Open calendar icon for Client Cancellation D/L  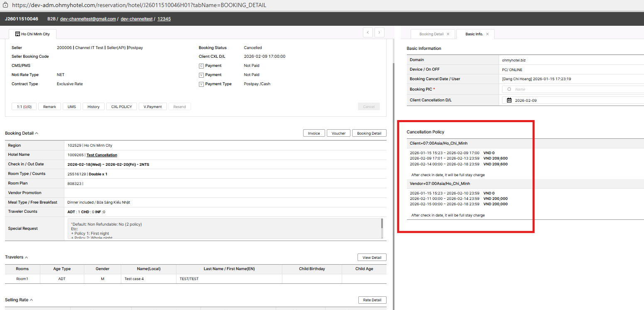(509, 100)
